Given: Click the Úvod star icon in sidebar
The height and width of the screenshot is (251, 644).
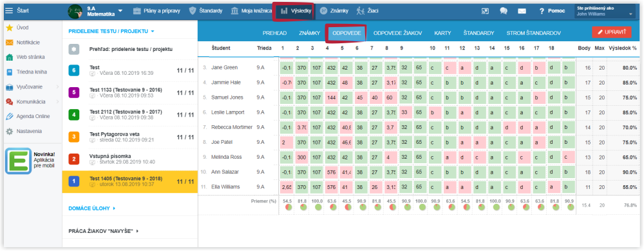Looking at the screenshot, I should tap(9, 28).
